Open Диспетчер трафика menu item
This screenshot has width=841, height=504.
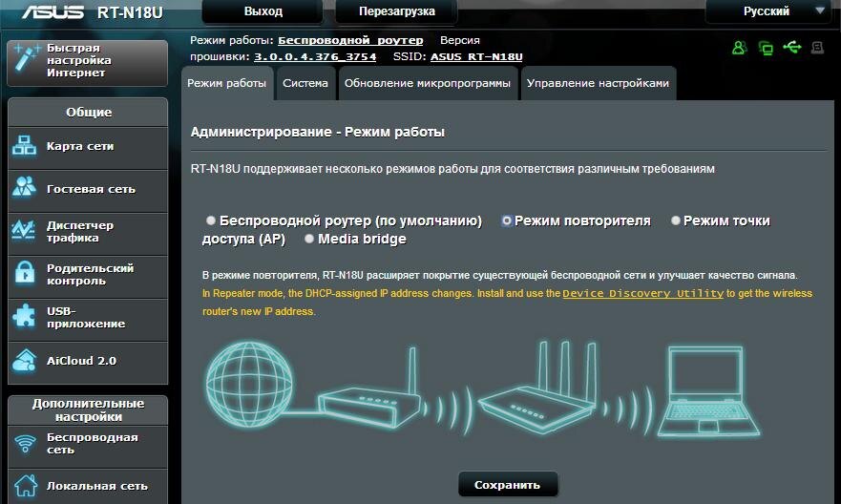[x=88, y=232]
